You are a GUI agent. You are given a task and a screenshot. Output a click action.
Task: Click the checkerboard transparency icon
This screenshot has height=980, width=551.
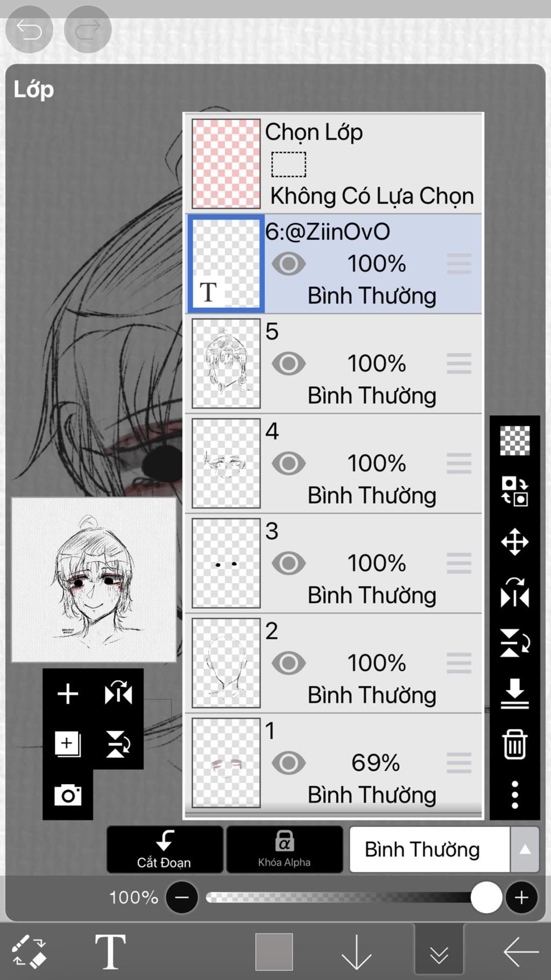coord(514,441)
